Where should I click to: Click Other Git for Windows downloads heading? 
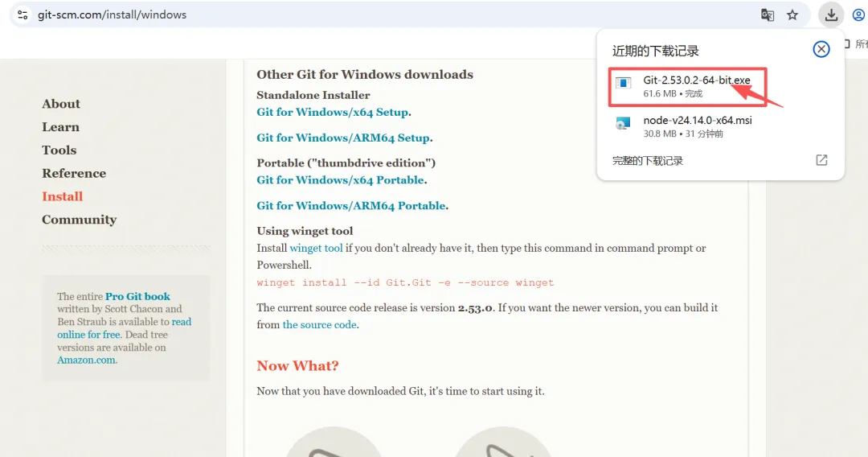coord(365,74)
